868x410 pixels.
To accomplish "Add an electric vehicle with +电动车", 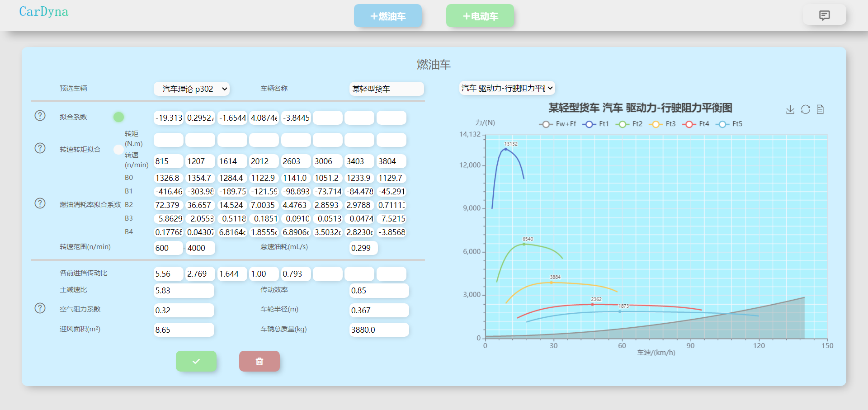I will pyautogui.click(x=480, y=16).
